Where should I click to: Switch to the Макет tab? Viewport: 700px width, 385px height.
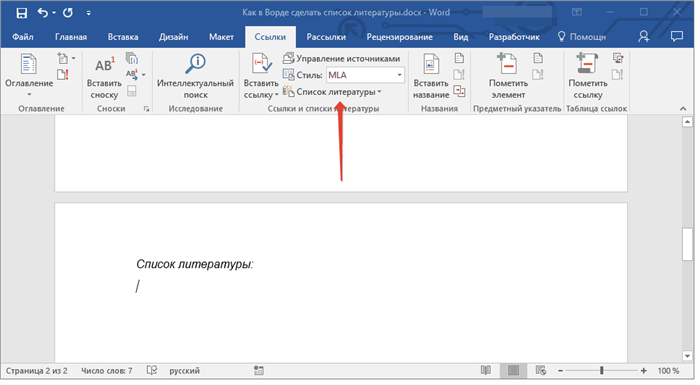click(x=221, y=37)
